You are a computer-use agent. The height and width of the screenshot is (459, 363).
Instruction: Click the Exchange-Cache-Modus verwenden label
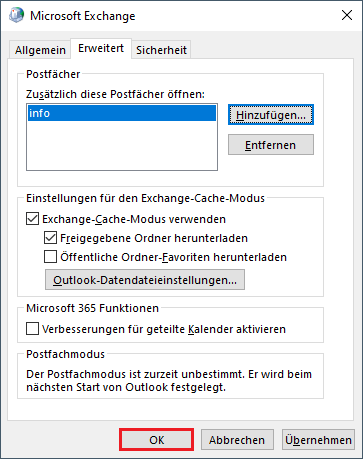coord(134,219)
